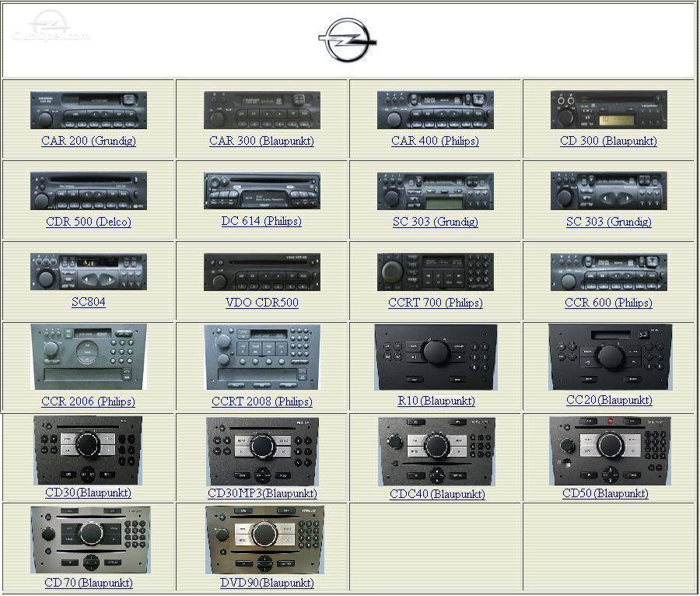Visit the CD 70 (Blaupunkt) link

click(89, 583)
